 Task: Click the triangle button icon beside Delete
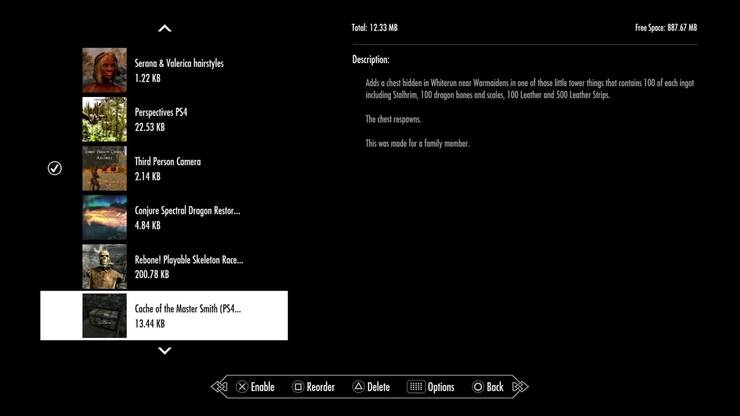point(358,387)
